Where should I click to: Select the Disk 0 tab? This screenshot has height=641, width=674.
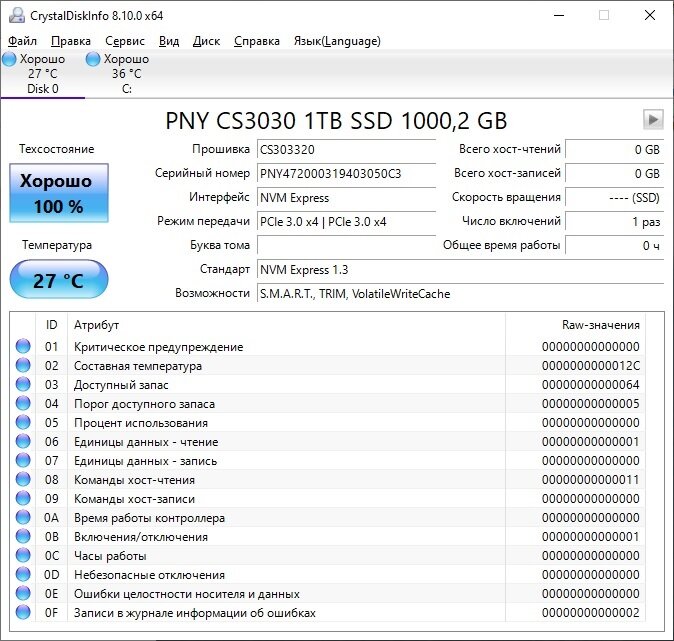click(x=43, y=74)
